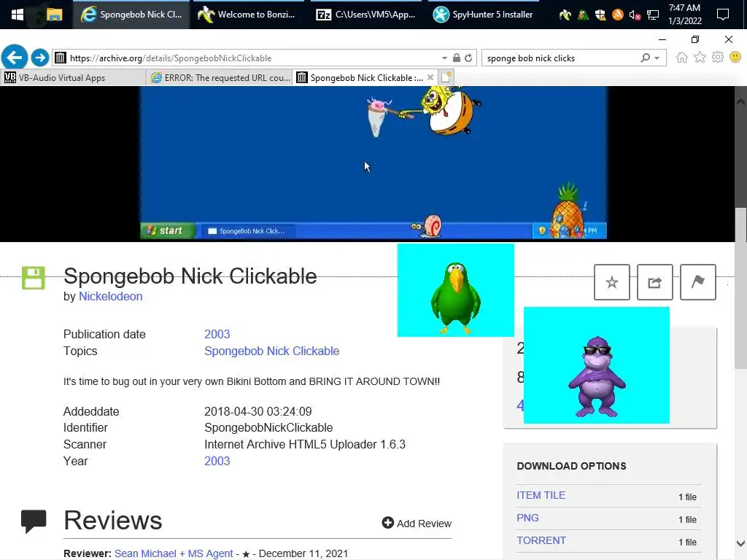Viewport: 747px width, 560px height.
Task: Open the new tab button
Action: (446, 77)
